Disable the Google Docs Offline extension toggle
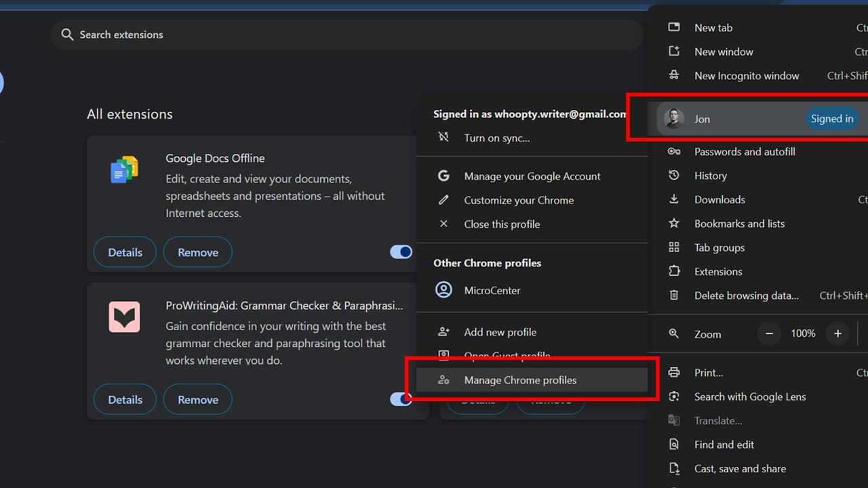Screen dimensions: 868x488 [401, 252]
